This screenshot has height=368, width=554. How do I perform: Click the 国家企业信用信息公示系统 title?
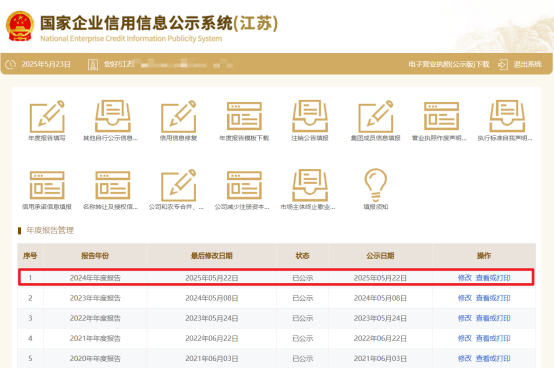159,23
